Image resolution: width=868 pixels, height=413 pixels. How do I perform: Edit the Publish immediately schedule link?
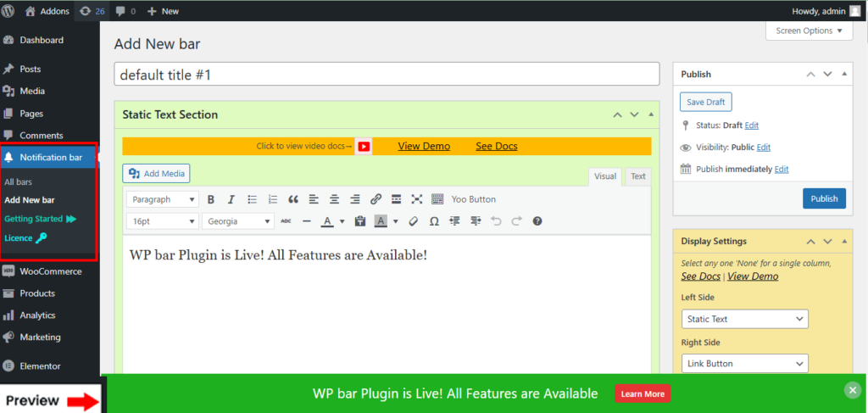point(781,169)
